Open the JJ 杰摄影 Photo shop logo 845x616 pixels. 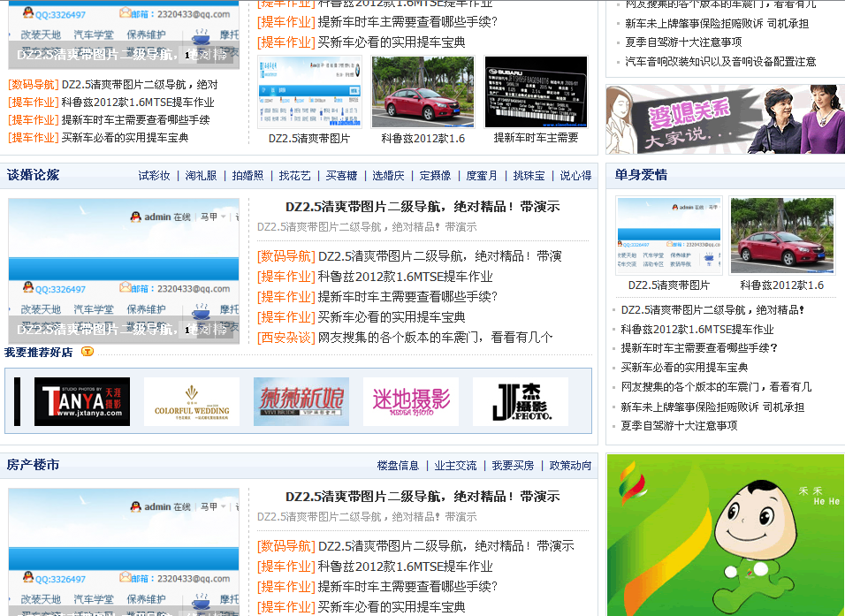pyautogui.click(x=521, y=401)
